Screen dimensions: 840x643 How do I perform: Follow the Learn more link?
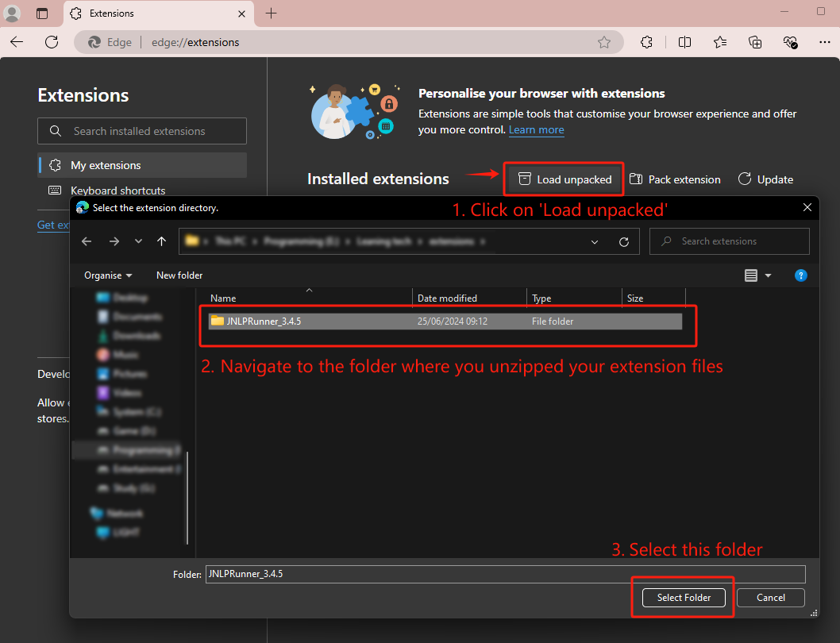536,129
